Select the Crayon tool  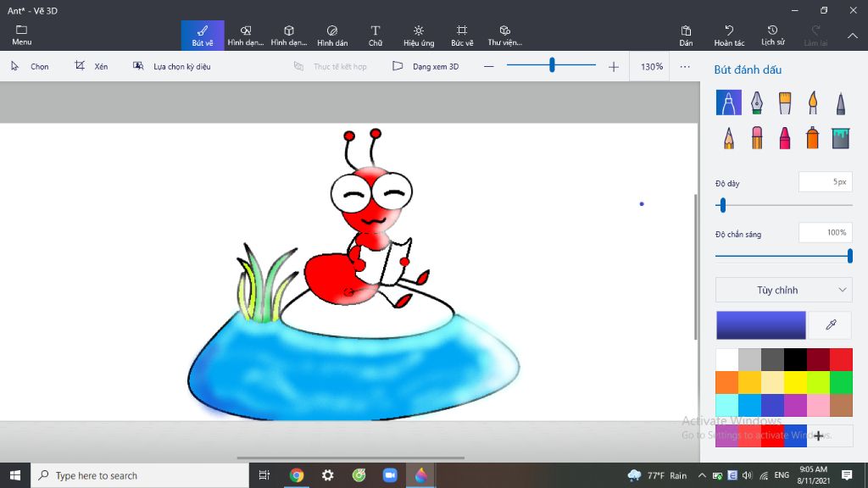784,137
